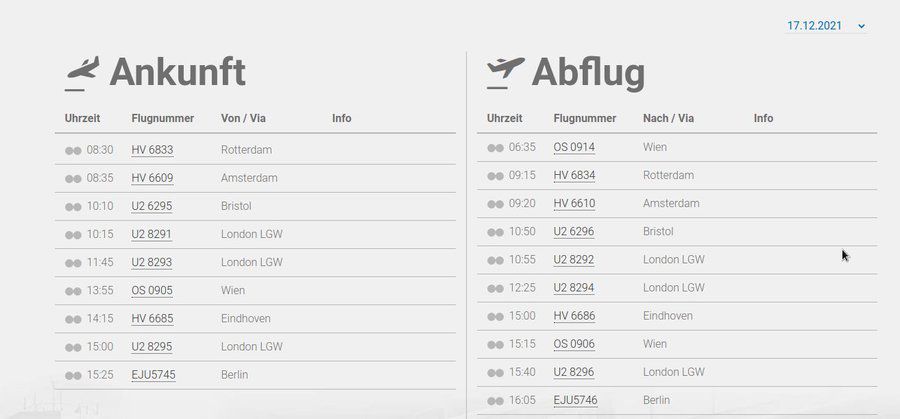Click the chevron arrow of the date selector
Viewport: 900px width, 419px height.
[x=862, y=26]
